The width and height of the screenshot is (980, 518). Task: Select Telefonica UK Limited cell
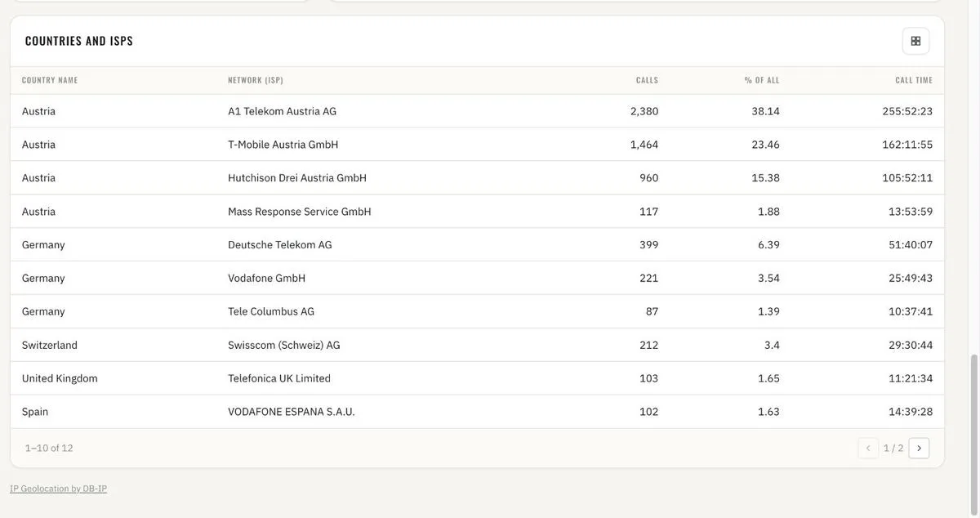click(x=279, y=379)
